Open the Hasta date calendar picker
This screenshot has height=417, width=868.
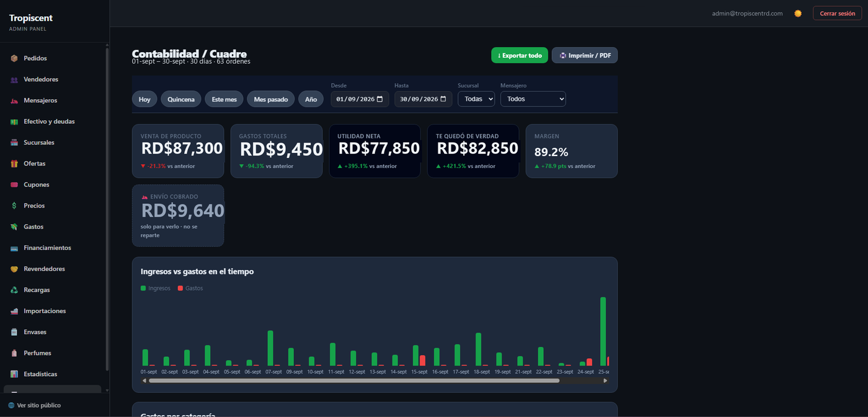443,99
